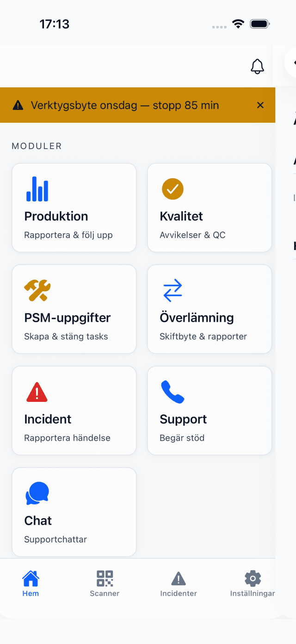This screenshot has height=644, width=296.
Task: Open the Chat speech bubble icon
Action: click(37, 493)
